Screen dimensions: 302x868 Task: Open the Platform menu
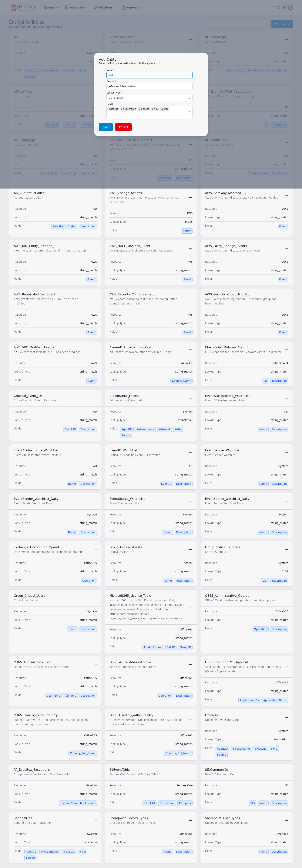pos(105,7)
